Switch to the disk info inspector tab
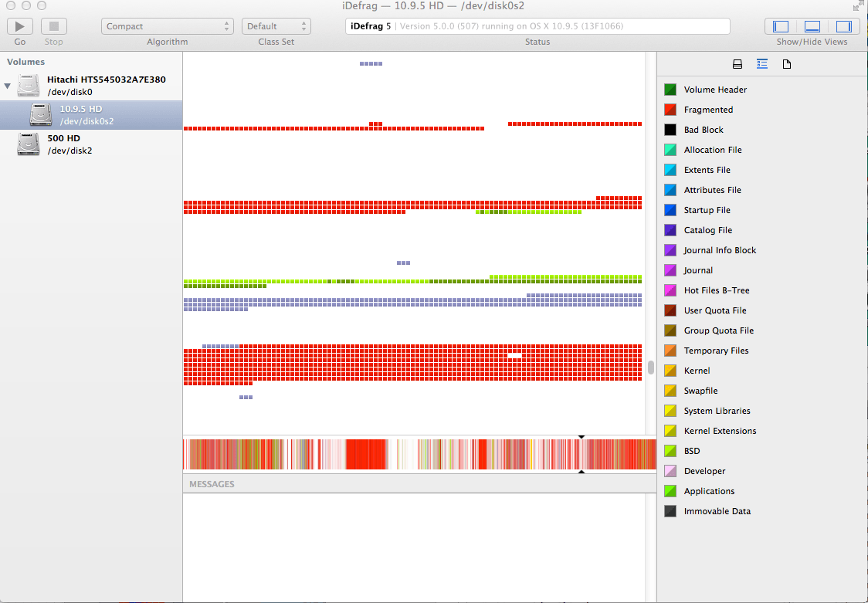868x603 pixels. click(x=737, y=64)
